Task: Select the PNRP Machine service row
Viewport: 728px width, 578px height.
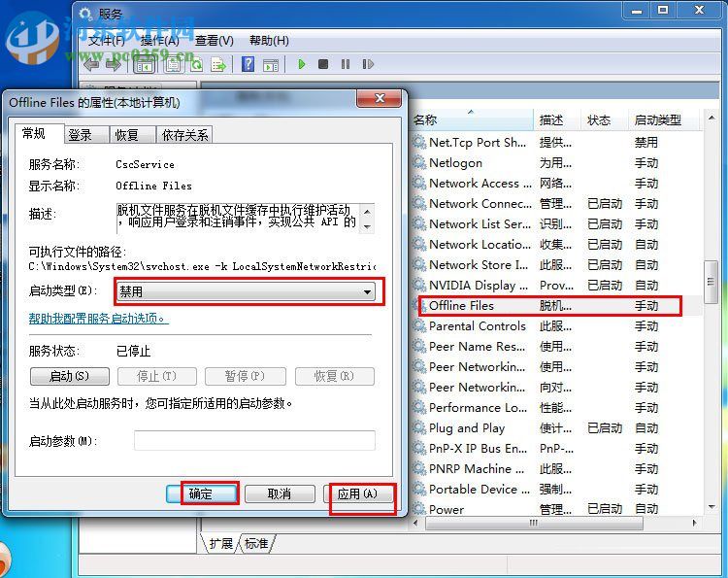Action: coord(556,469)
